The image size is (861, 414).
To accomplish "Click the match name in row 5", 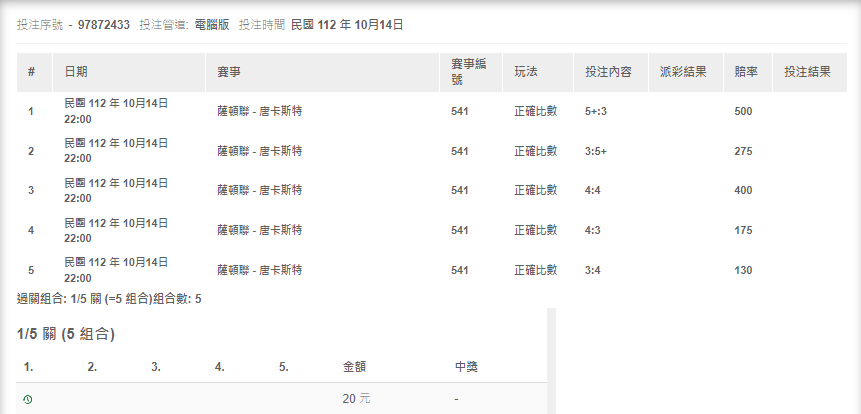I will (259, 270).
